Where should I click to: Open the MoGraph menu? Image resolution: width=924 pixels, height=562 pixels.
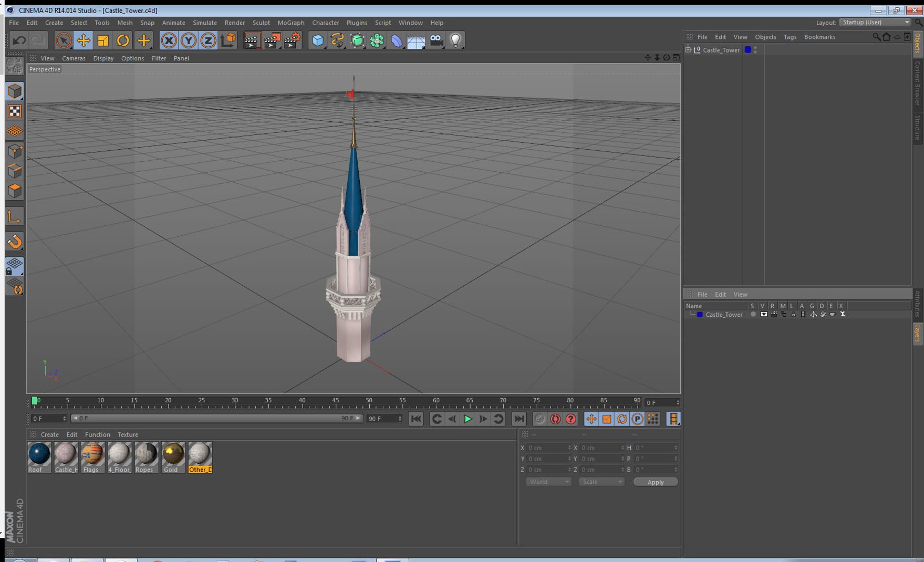pos(291,23)
